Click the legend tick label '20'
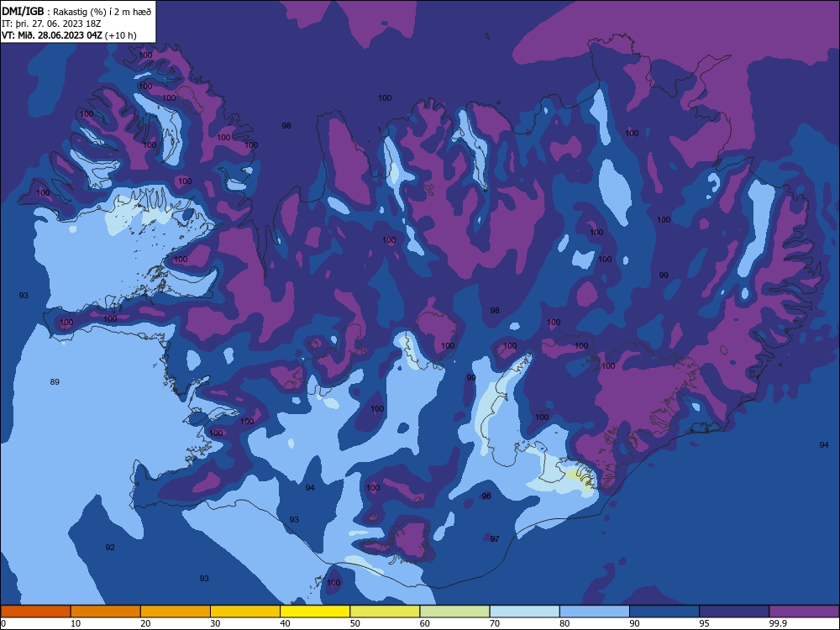Screen dimensions: 840x630 (x=145, y=623)
